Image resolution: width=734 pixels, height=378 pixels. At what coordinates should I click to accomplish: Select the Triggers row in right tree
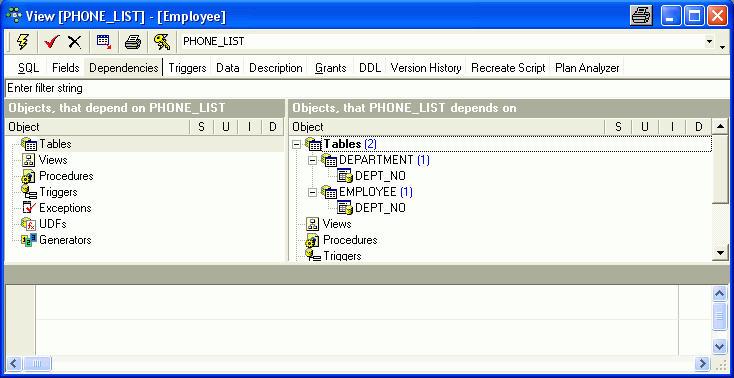pyautogui.click(x=342, y=256)
